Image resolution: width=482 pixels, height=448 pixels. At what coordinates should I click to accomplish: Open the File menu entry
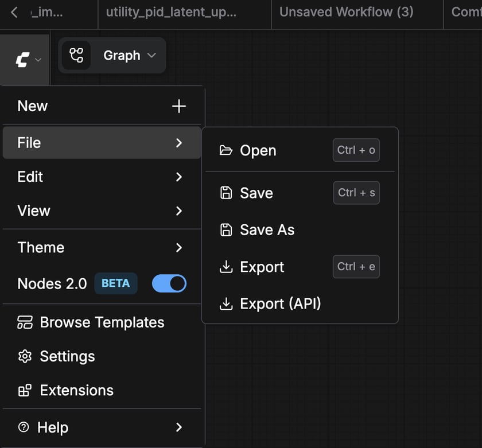(x=102, y=143)
